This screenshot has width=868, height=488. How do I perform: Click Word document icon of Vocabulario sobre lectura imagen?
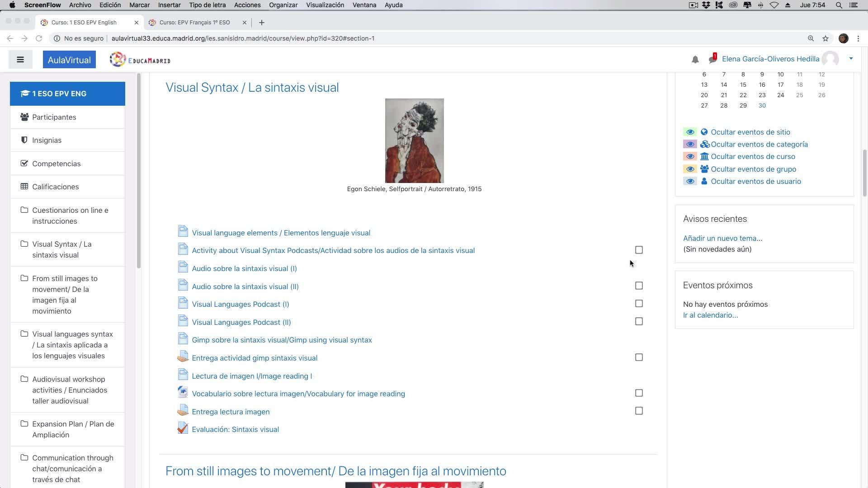(183, 392)
